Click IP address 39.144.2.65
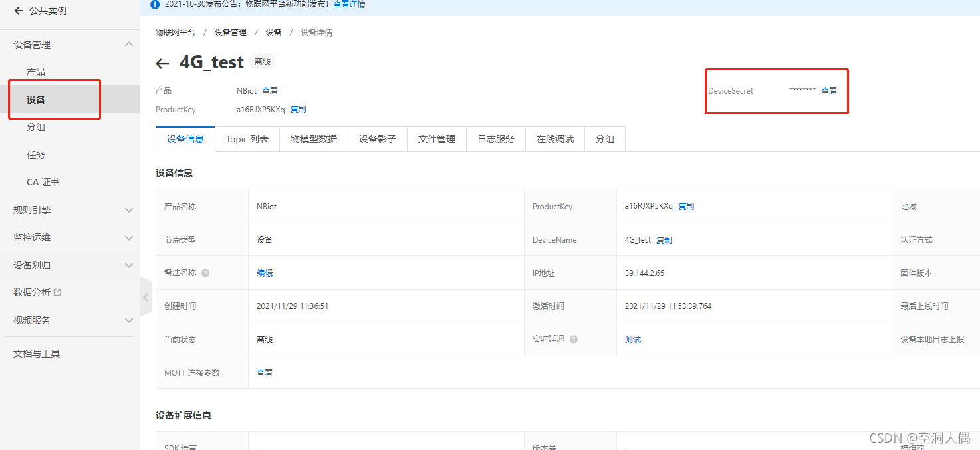980x450 pixels. 644,273
